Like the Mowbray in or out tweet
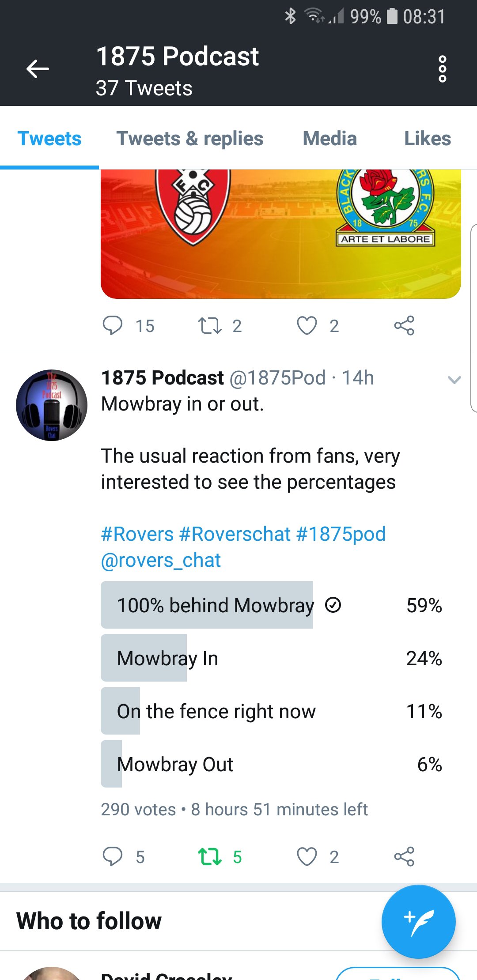Screen dimensions: 477x980 click(307, 856)
